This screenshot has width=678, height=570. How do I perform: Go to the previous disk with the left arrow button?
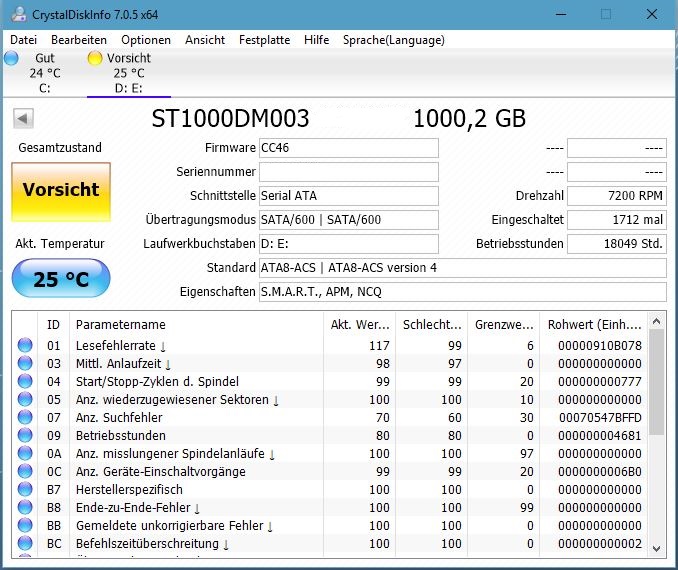pos(23,118)
